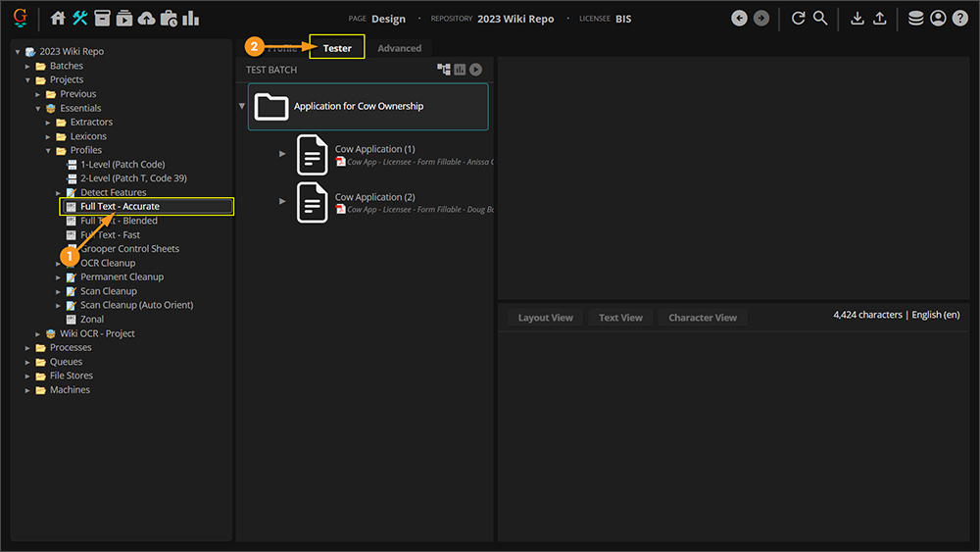Expand Cow Application (1) document
The image size is (980, 552).
(x=283, y=154)
